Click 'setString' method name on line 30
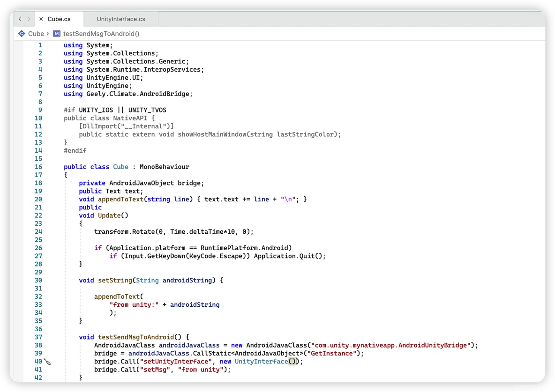Viewport: 555px width, 392px height. click(115, 281)
